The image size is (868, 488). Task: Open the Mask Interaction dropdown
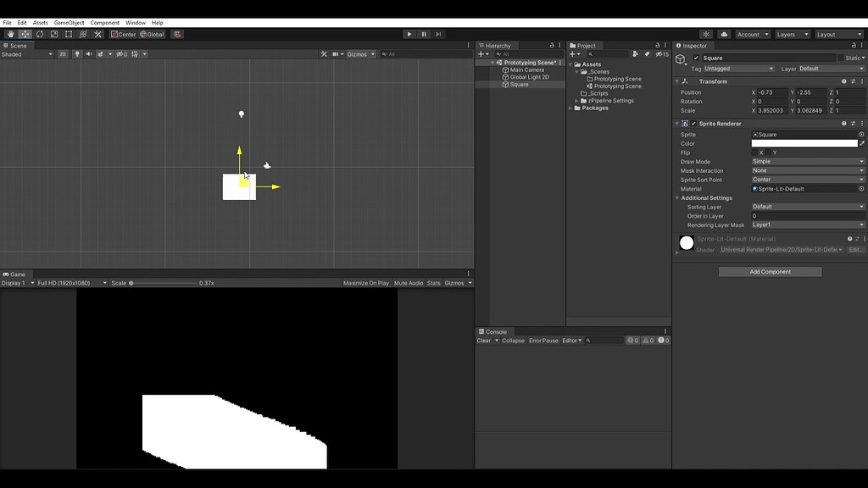pyautogui.click(x=805, y=170)
